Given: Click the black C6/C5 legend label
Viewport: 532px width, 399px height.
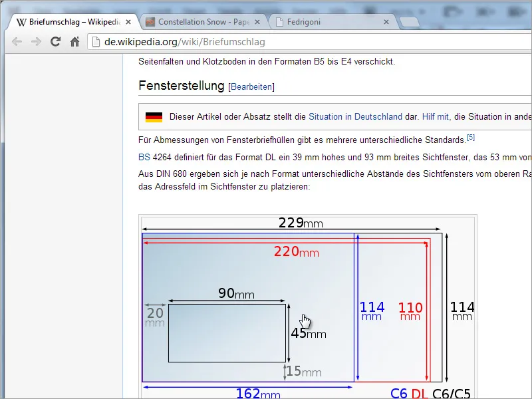Looking at the screenshot, I should (452, 394).
